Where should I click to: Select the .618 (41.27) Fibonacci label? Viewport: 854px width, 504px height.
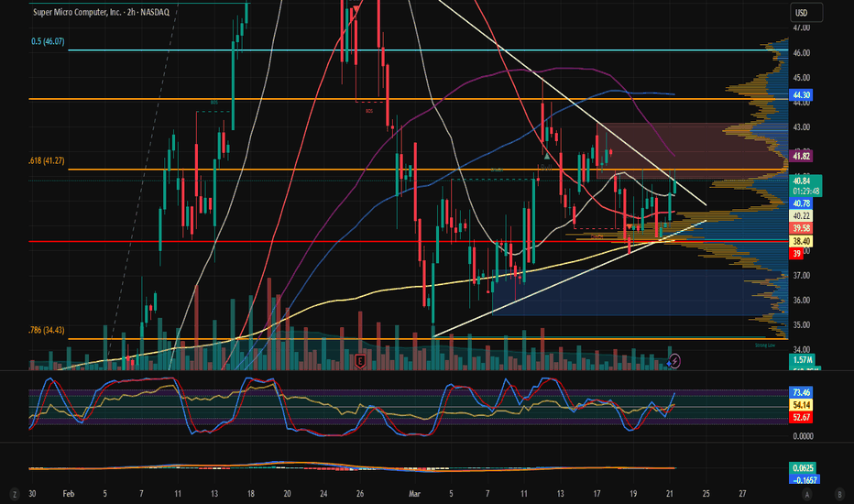(47, 160)
